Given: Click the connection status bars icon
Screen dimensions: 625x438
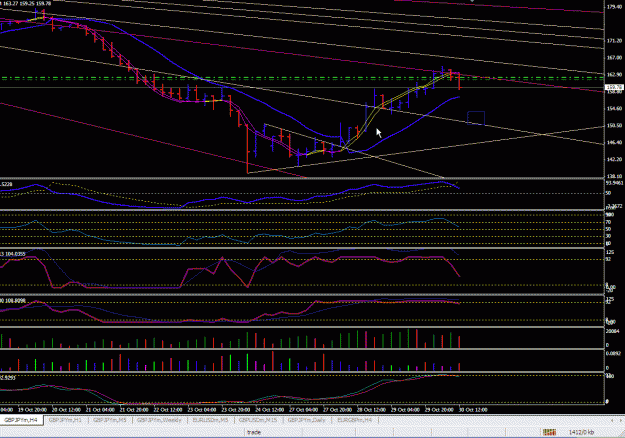Looking at the screenshot, I should [x=549, y=432].
